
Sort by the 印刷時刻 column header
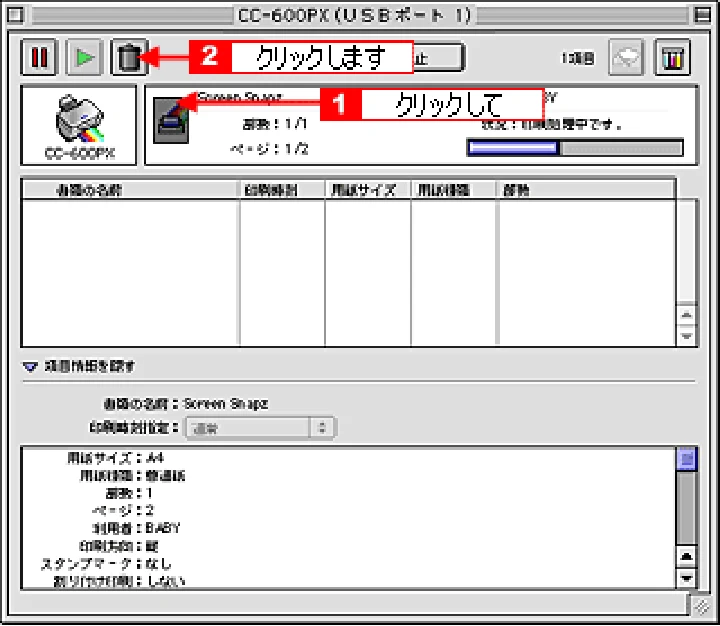[x=282, y=190]
